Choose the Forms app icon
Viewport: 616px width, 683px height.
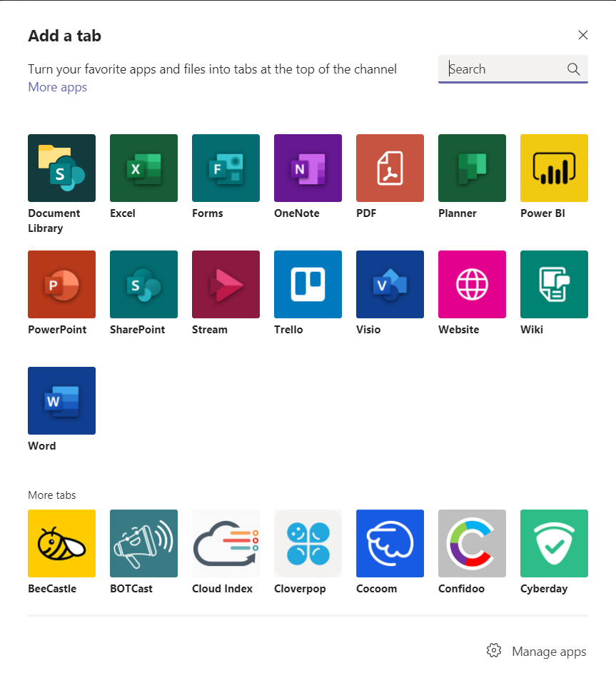pyautogui.click(x=226, y=168)
